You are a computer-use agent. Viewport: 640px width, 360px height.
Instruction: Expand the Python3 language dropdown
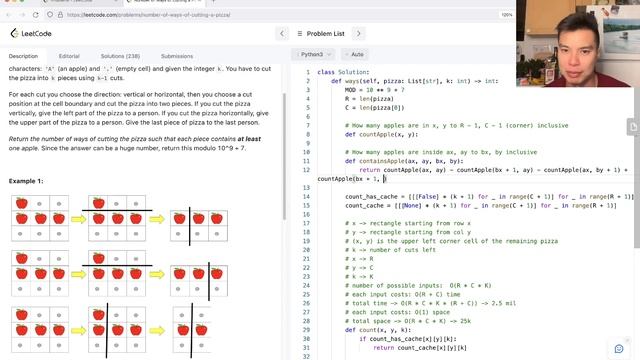(x=313, y=54)
